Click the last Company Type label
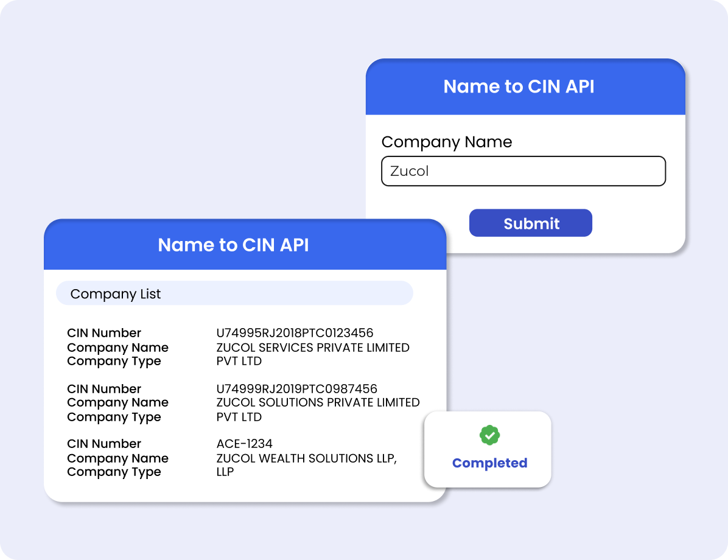728x560 pixels. click(x=114, y=472)
